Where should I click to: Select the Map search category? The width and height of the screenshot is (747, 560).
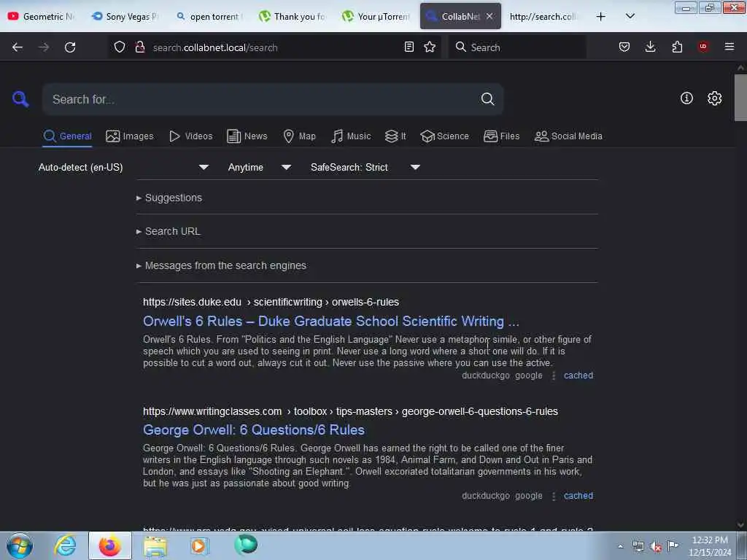coord(299,136)
